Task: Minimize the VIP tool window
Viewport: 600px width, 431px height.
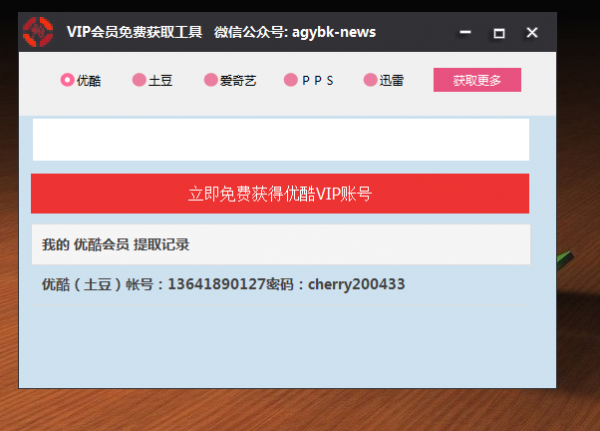Action: 465,32
